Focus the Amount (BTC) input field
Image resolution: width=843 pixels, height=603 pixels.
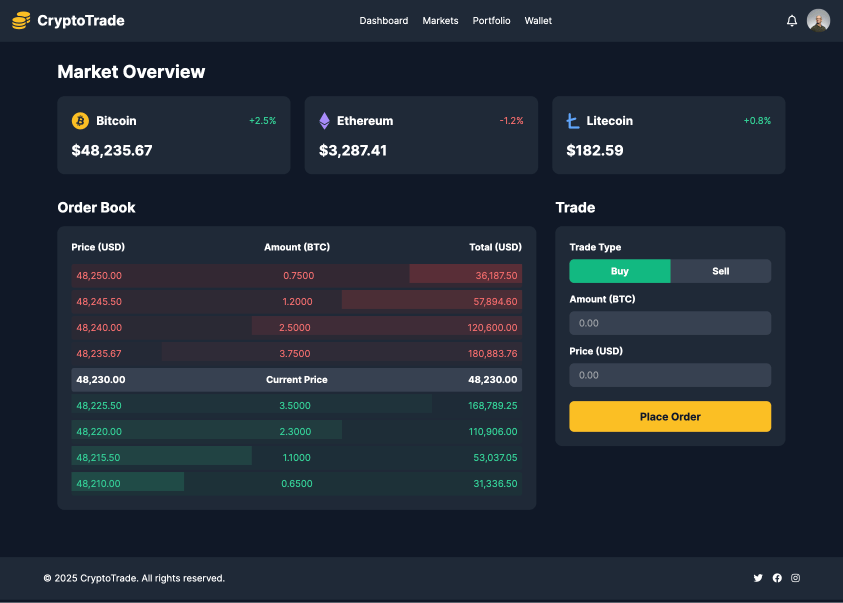tap(670, 323)
